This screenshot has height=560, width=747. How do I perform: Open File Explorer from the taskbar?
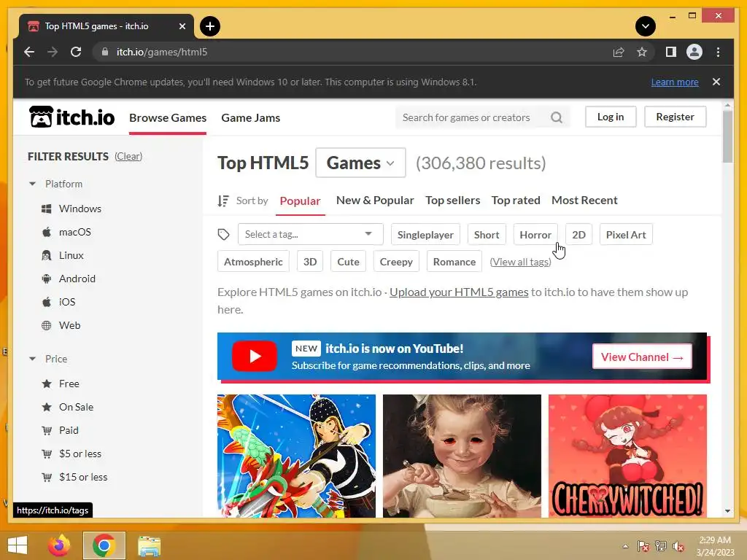coord(149,545)
